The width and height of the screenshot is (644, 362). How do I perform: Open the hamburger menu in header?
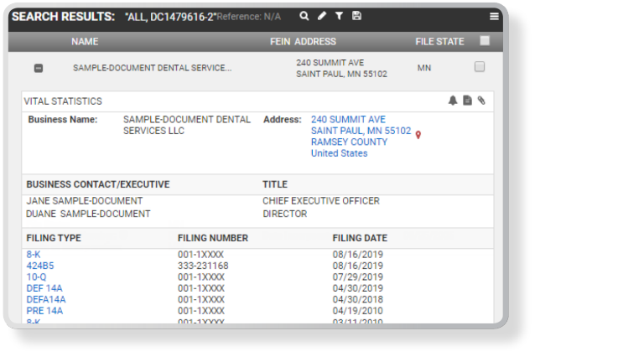pos(494,17)
